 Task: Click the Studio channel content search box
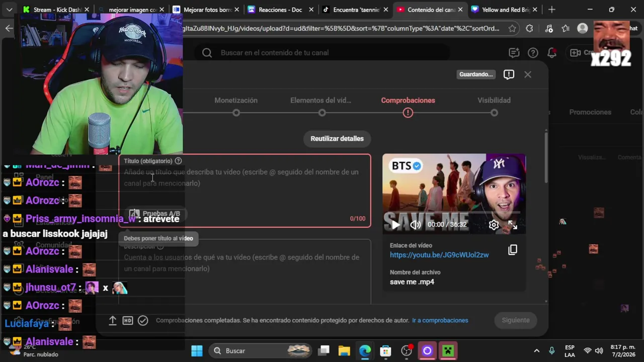tap(322, 53)
